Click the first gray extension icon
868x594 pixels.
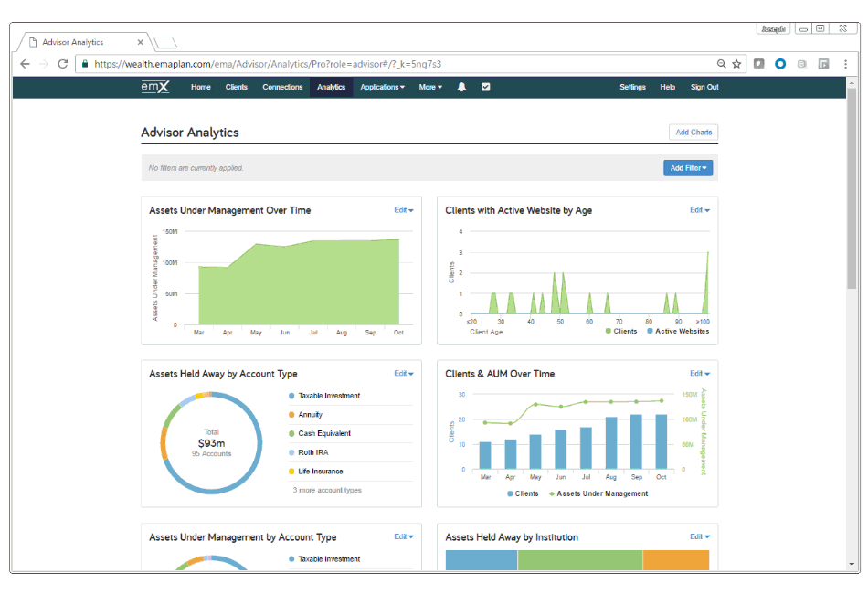759,64
